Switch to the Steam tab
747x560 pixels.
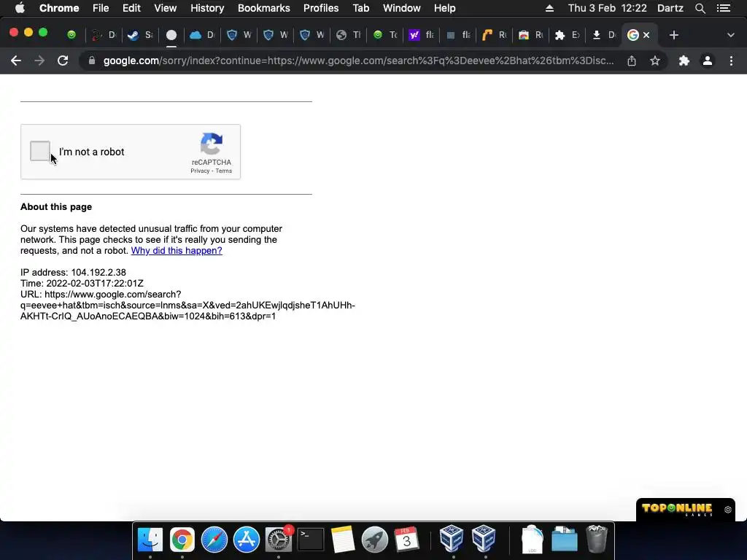click(x=141, y=35)
